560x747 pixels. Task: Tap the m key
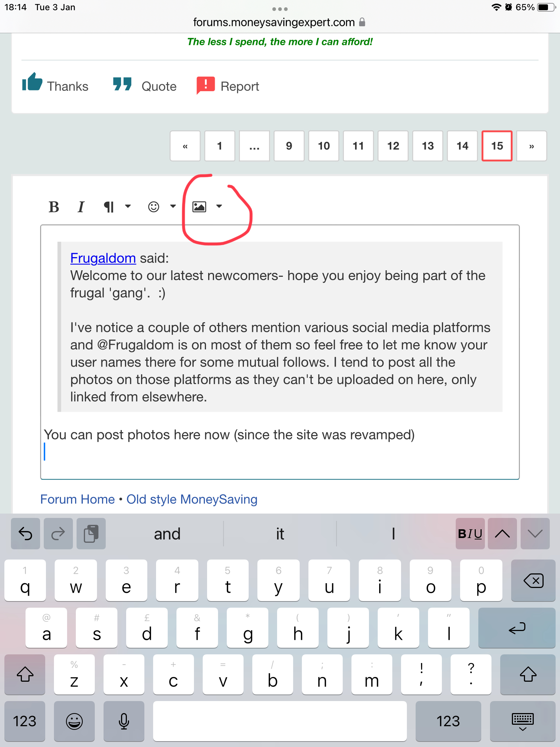[x=372, y=674]
